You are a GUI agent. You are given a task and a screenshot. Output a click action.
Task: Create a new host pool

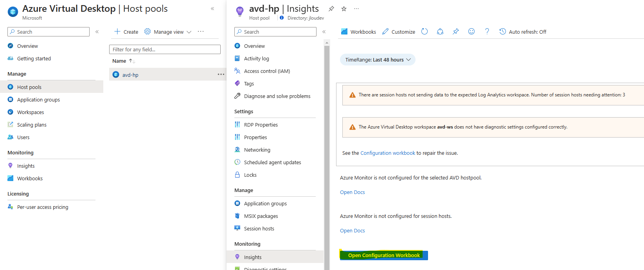click(126, 32)
